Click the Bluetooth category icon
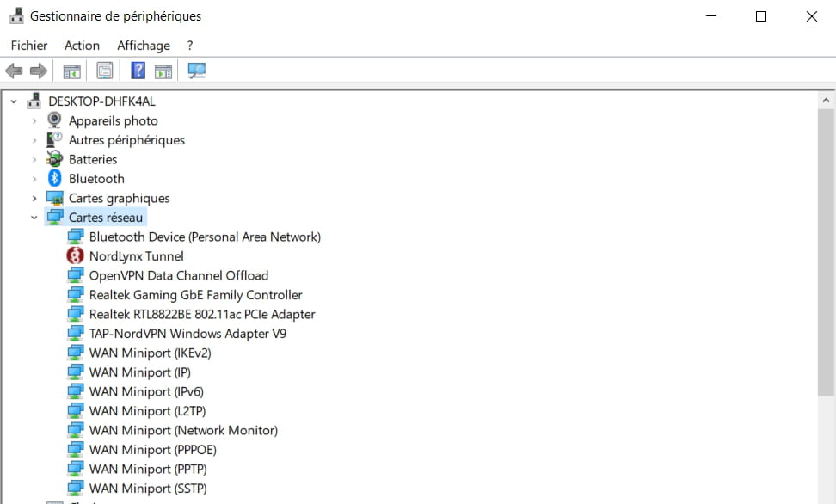Screen dimensions: 836x504 coord(54,178)
